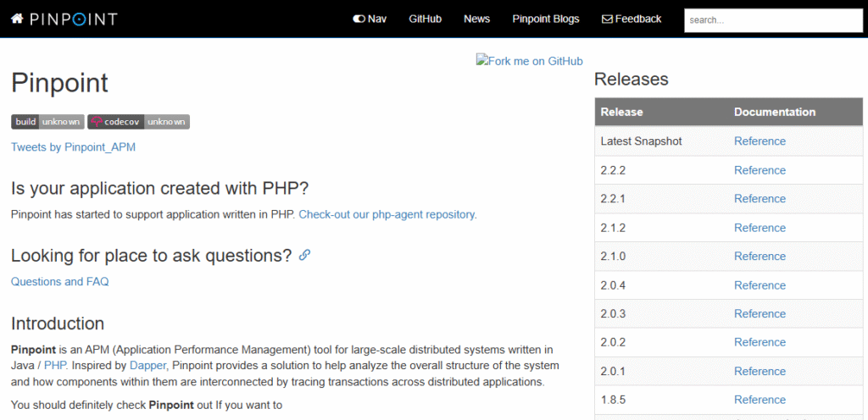Image resolution: width=868 pixels, height=420 pixels.
Task: Go to Pinpoint Blogs in navbar
Action: point(545,19)
